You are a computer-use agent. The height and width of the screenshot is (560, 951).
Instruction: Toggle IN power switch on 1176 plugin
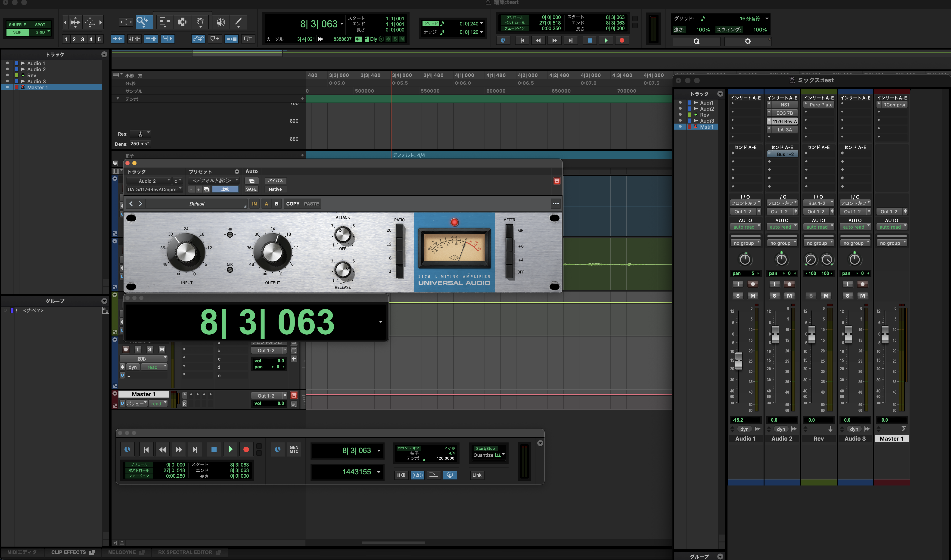coord(254,204)
